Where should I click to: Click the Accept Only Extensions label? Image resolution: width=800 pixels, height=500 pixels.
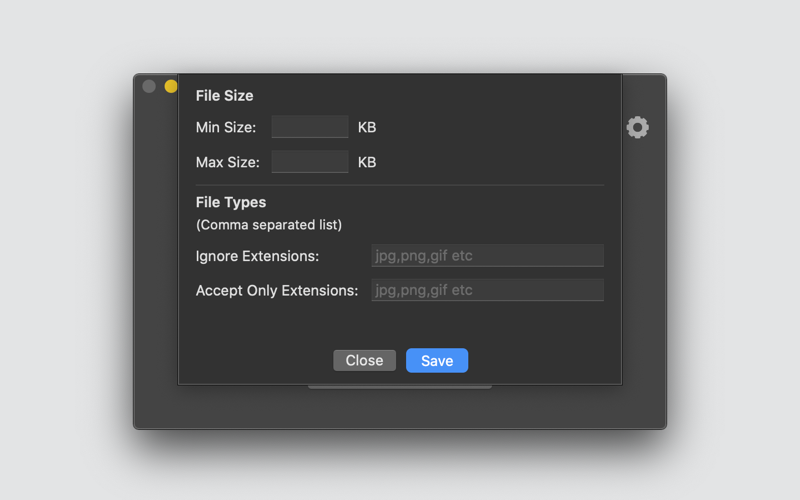(x=277, y=290)
